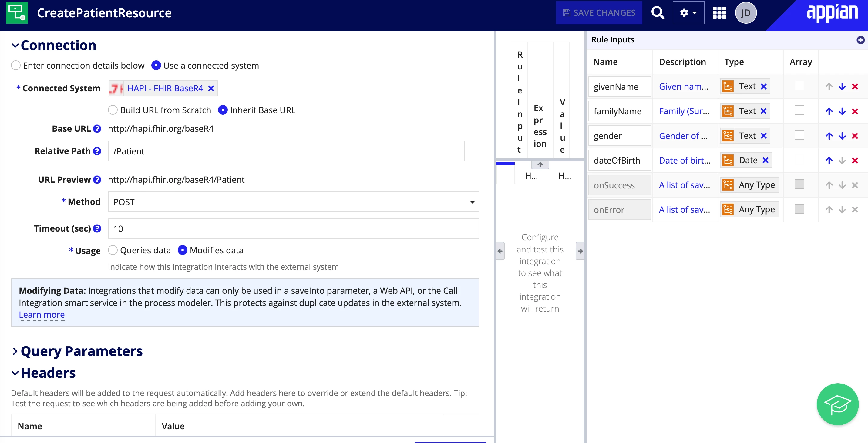The image size is (868, 443).
Task: Move gender rule input down
Action: 842,136
